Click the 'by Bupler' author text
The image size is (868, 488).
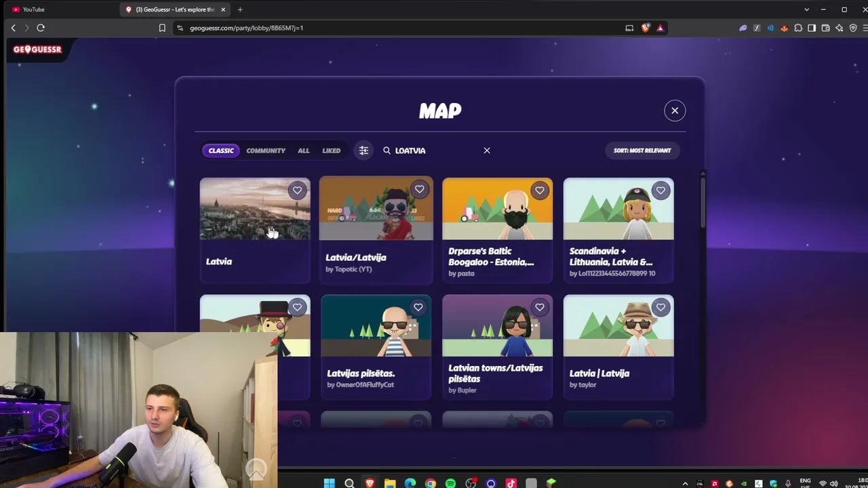[462, 390]
